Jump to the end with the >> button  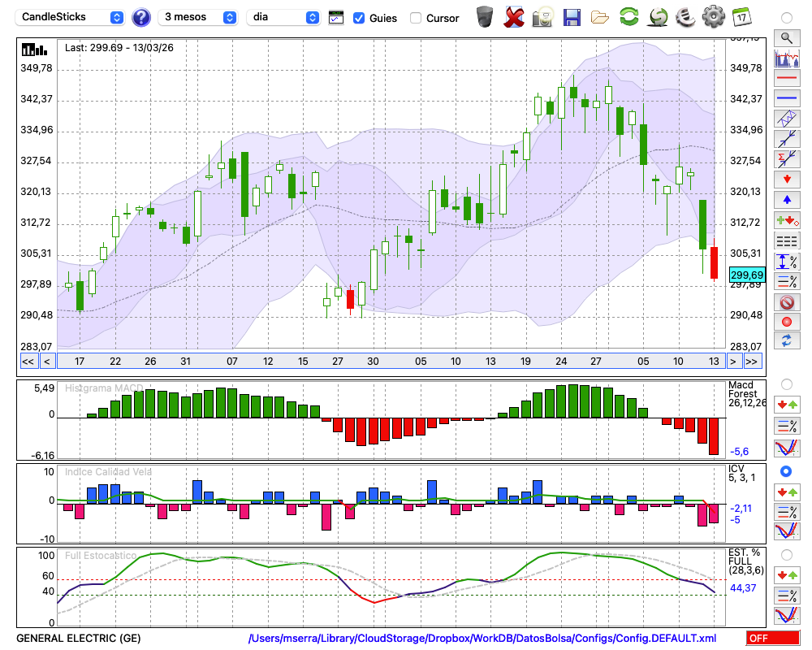pos(752,362)
